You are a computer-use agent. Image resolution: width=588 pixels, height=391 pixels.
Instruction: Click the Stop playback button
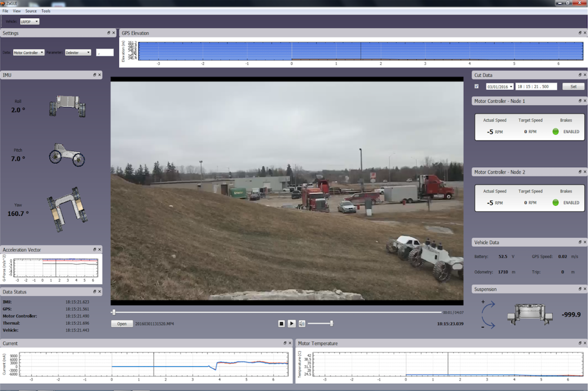[x=281, y=323]
